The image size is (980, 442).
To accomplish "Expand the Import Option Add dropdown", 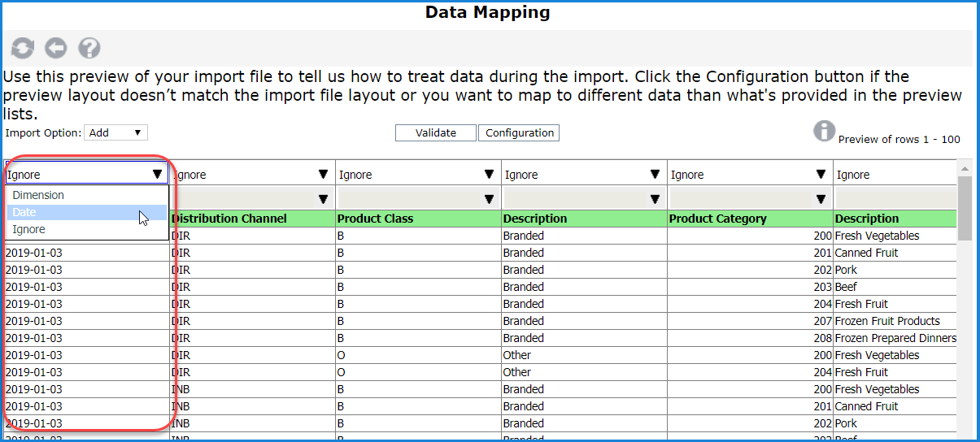I will (x=115, y=132).
